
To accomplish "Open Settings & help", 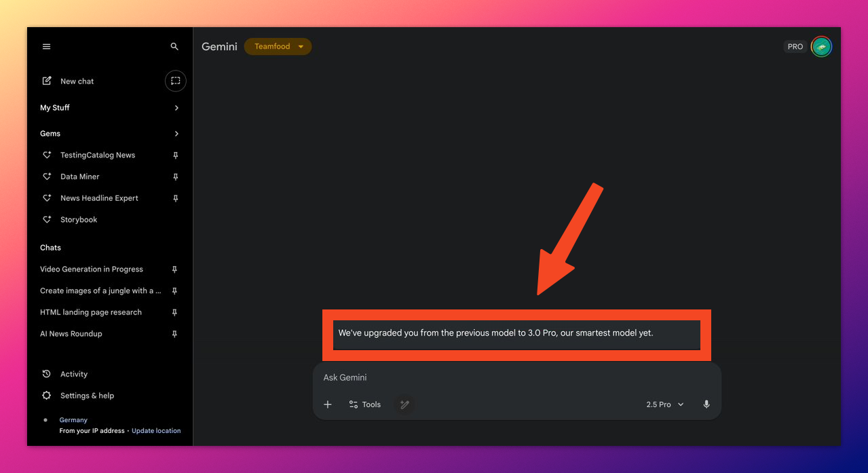I will point(86,396).
